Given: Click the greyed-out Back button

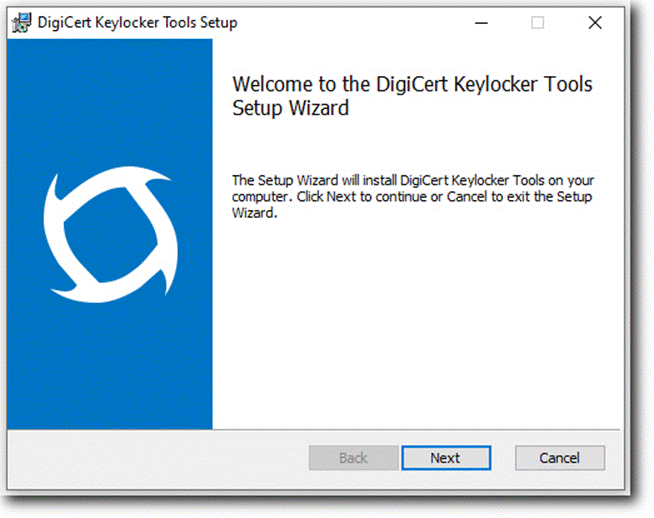Looking at the screenshot, I should pos(353,458).
